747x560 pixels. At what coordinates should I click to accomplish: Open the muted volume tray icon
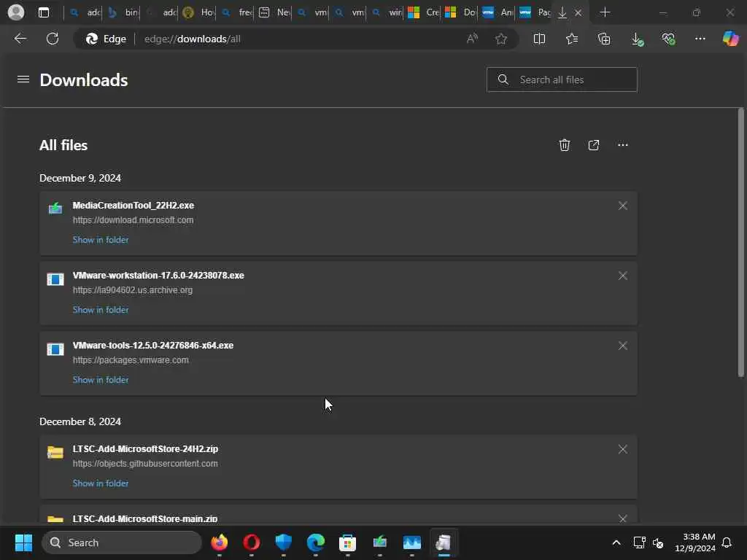pos(658,542)
